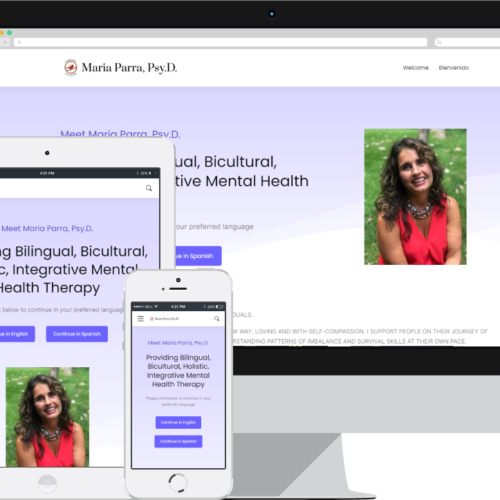Tap the search icon on the phone
This screenshot has width=500, height=500.
pyautogui.click(x=217, y=319)
